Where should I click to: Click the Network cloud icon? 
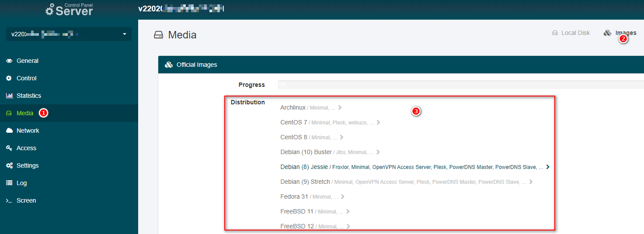[x=9, y=131]
